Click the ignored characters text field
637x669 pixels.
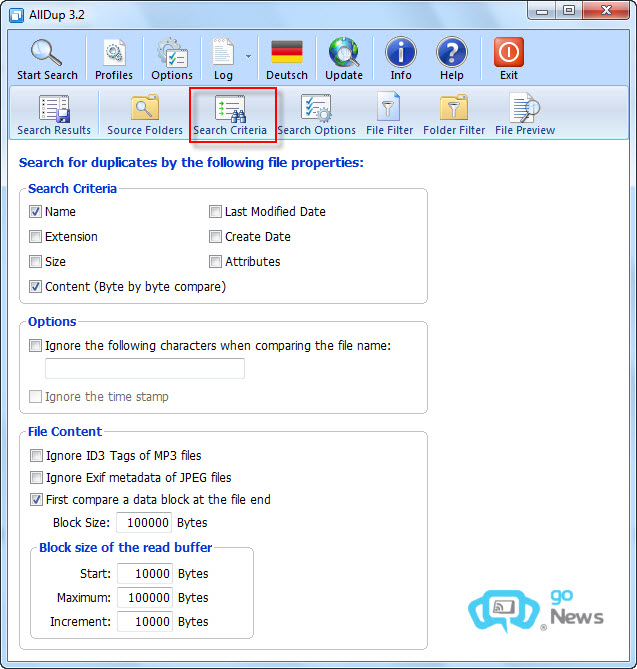(x=145, y=369)
